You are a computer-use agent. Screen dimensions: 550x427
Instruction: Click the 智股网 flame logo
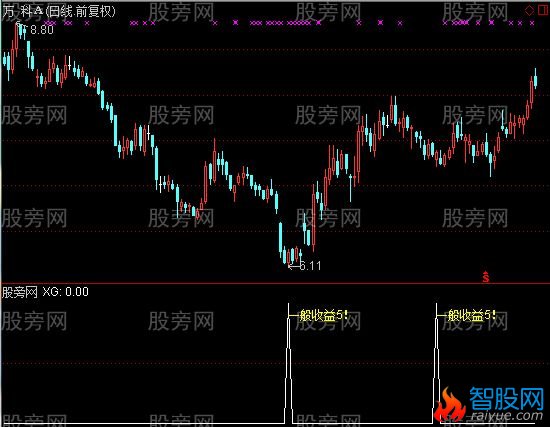pos(450,405)
